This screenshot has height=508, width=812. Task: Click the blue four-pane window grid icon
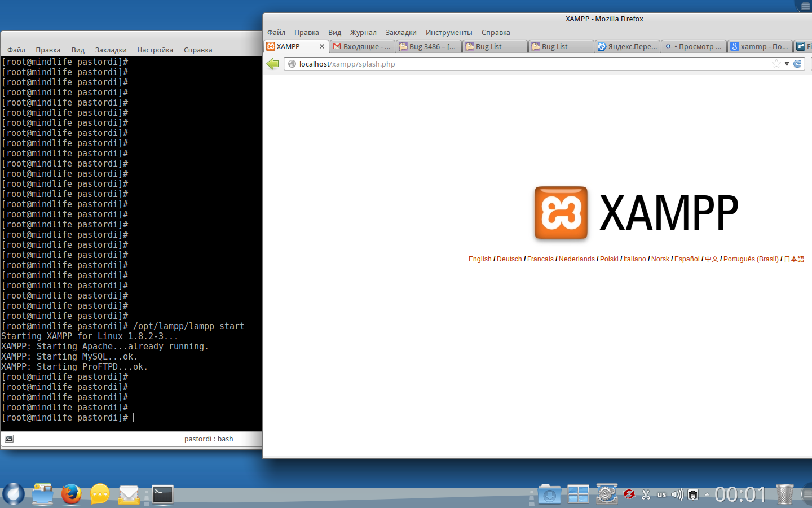click(578, 494)
